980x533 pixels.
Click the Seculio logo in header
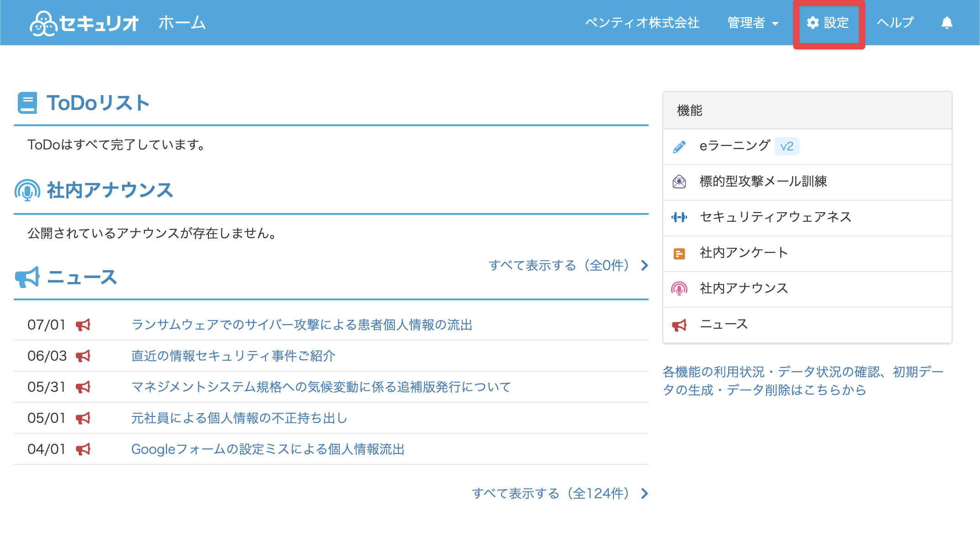[x=84, y=23]
